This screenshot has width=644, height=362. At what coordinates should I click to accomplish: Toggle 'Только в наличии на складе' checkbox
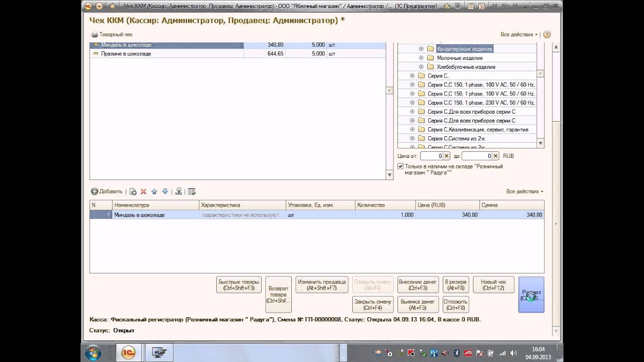click(x=400, y=166)
